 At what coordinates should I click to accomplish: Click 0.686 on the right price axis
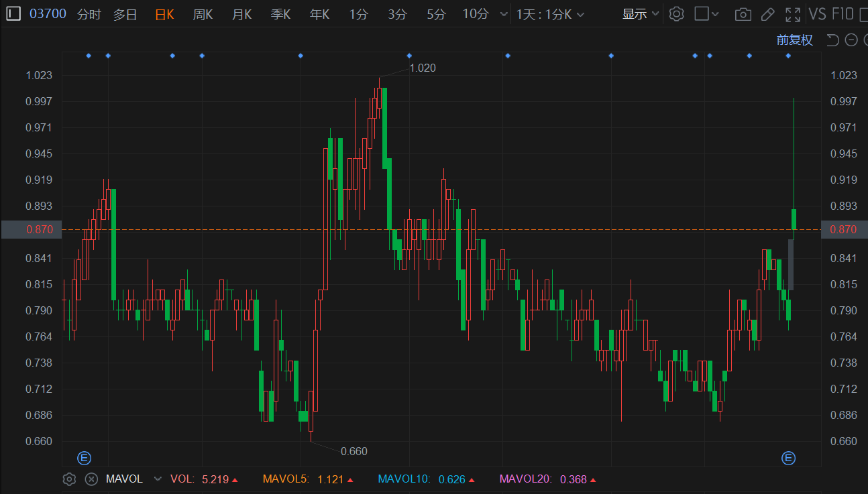pyautogui.click(x=844, y=415)
